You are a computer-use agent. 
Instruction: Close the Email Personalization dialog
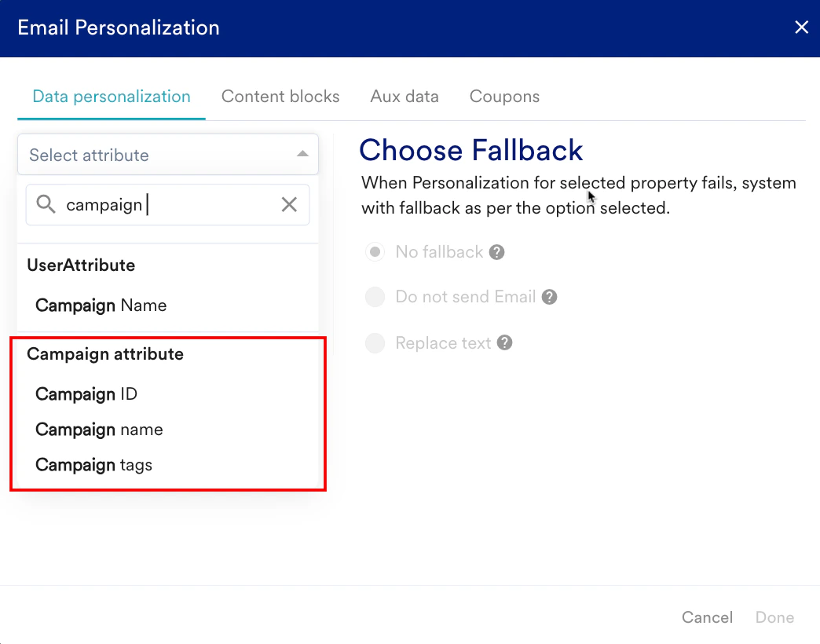tap(801, 27)
